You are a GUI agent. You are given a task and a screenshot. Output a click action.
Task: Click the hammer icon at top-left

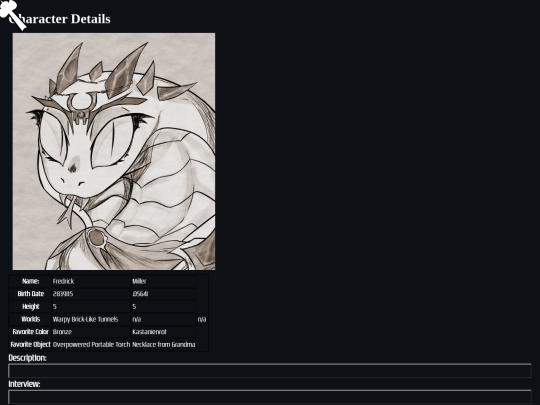pos(12,15)
